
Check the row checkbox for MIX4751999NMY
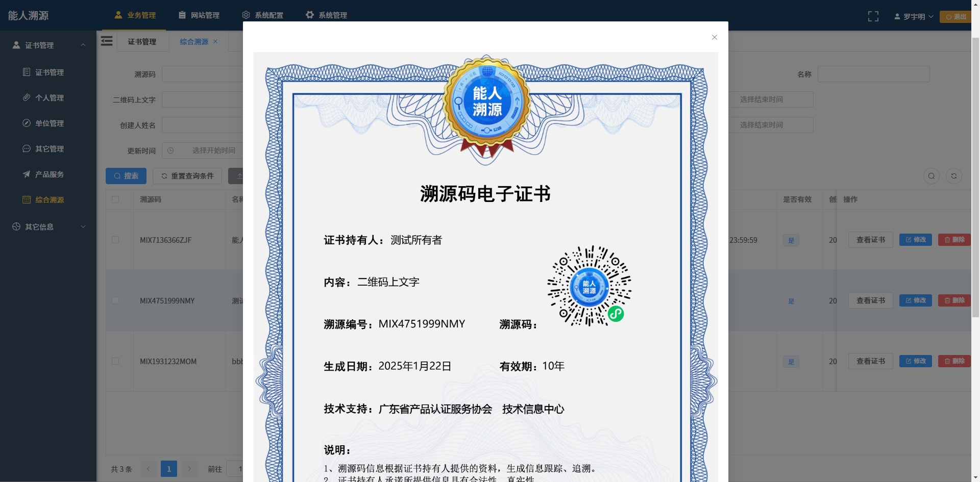[115, 300]
